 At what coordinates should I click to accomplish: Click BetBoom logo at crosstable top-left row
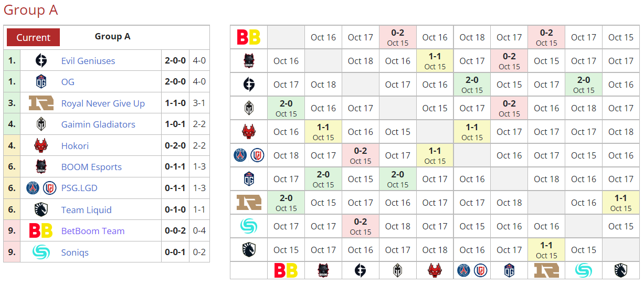tap(249, 37)
